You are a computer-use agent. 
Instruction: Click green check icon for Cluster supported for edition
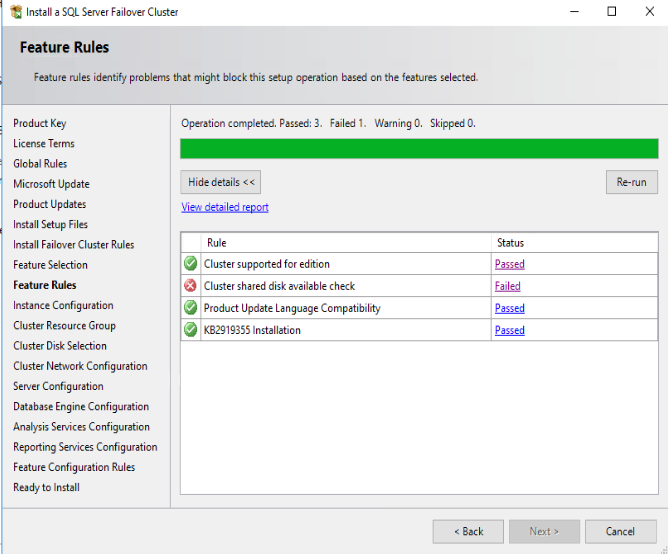click(190, 263)
